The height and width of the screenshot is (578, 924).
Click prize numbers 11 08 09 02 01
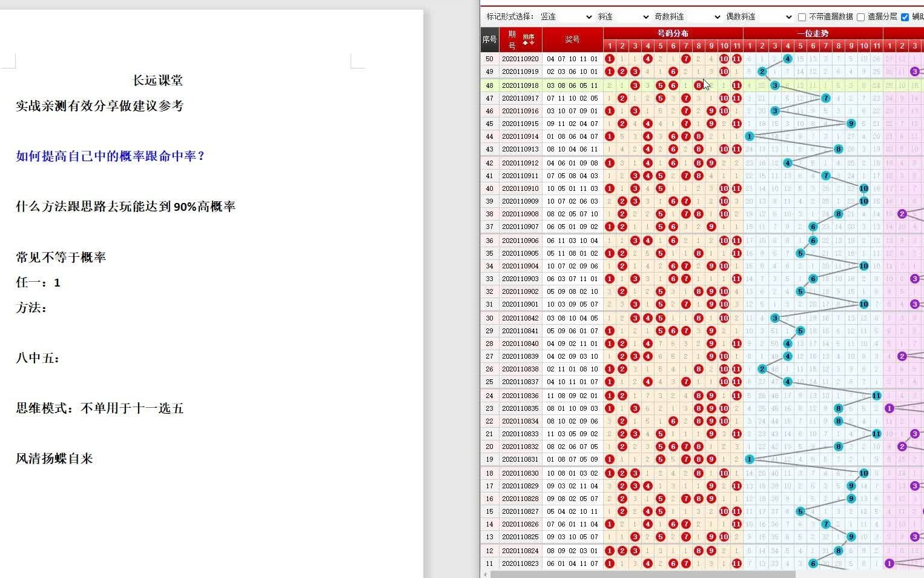[x=572, y=396]
